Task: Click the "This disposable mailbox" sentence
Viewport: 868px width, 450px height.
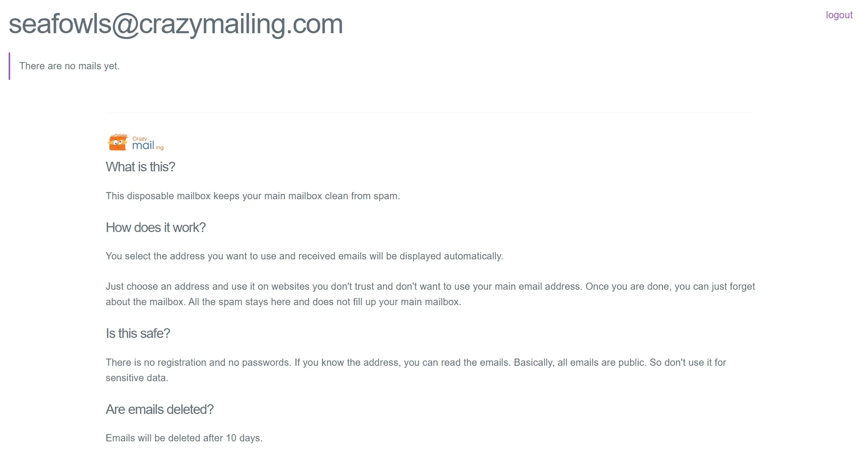Action: point(253,196)
